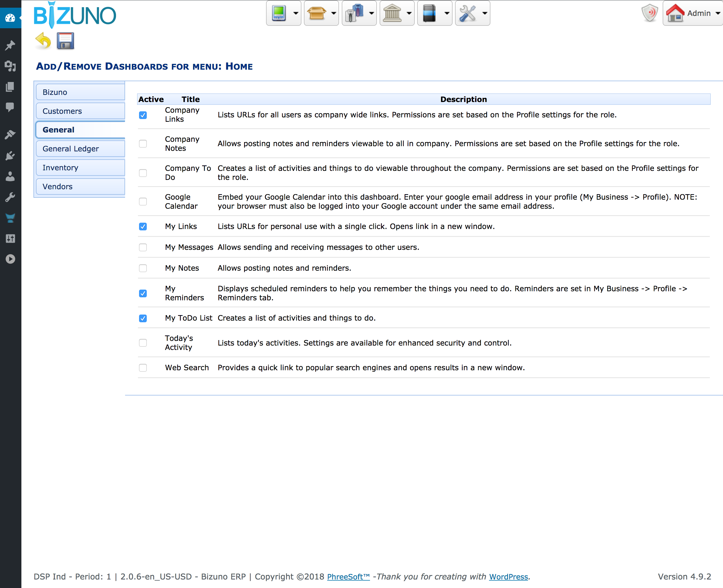Click the bank building toolbar icon
The image size is (723, 588).
tap(392, 13)
